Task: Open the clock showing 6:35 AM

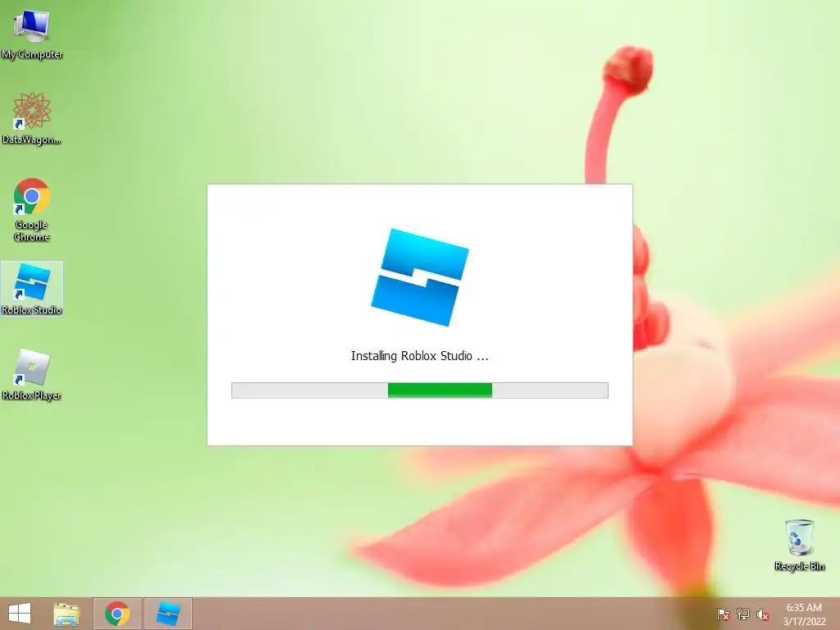Action: pos(804,614)
